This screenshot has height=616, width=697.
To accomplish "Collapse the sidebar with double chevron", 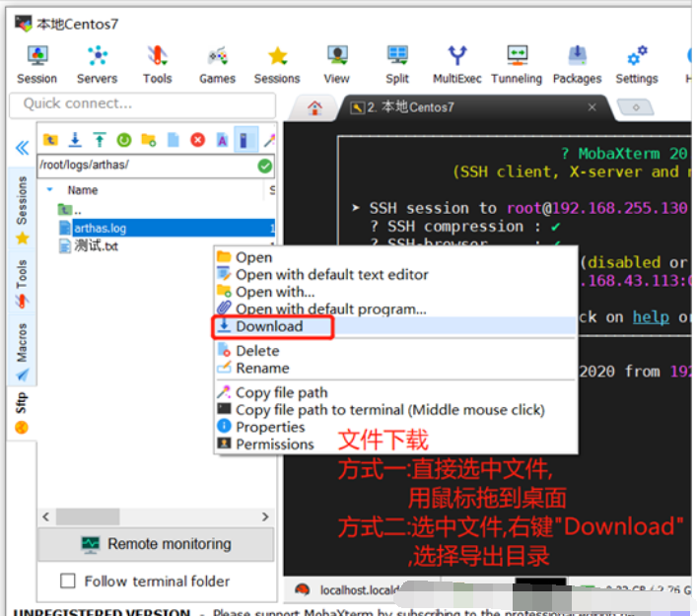I will 22,149.
